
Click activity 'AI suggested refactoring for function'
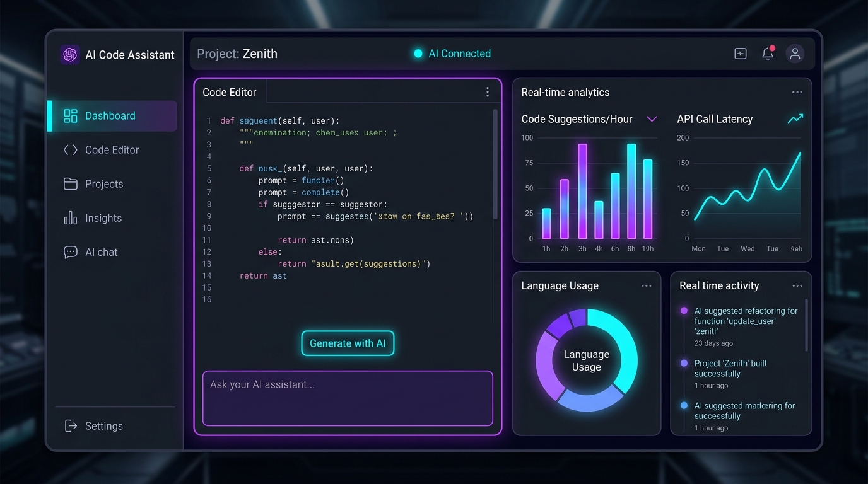point(746,321)
